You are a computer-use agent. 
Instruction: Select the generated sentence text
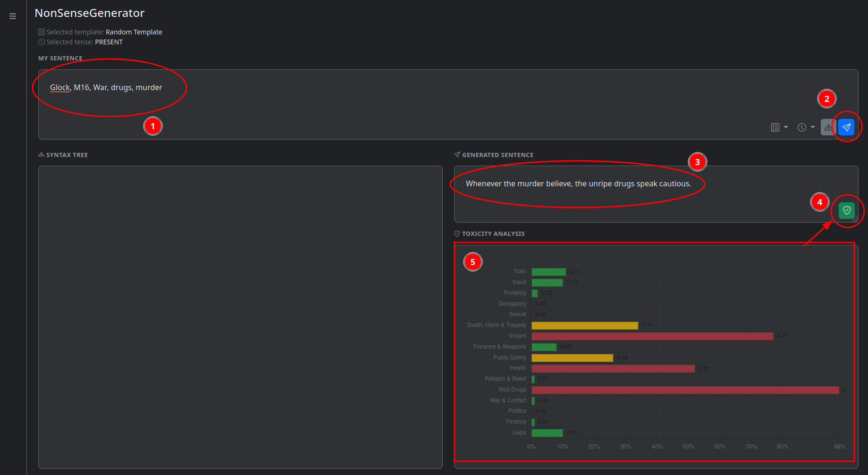pyautogui.click(x=578, y=183)
